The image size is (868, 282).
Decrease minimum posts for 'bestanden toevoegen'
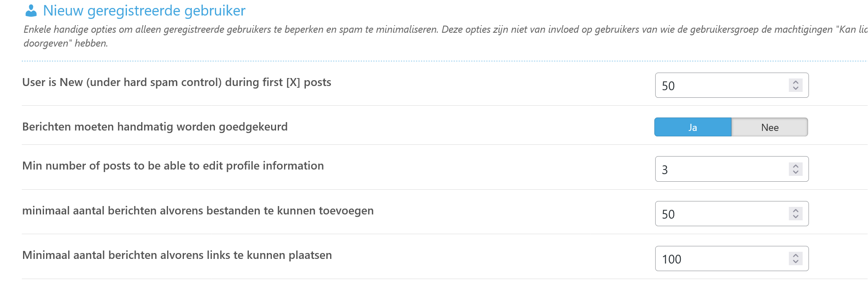click(x=796, y=217)
